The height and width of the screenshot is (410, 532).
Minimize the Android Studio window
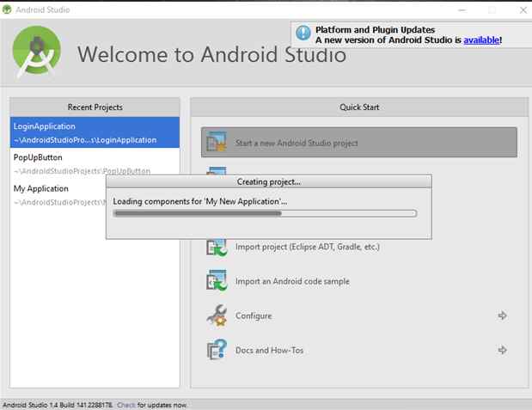pos(462,10)
